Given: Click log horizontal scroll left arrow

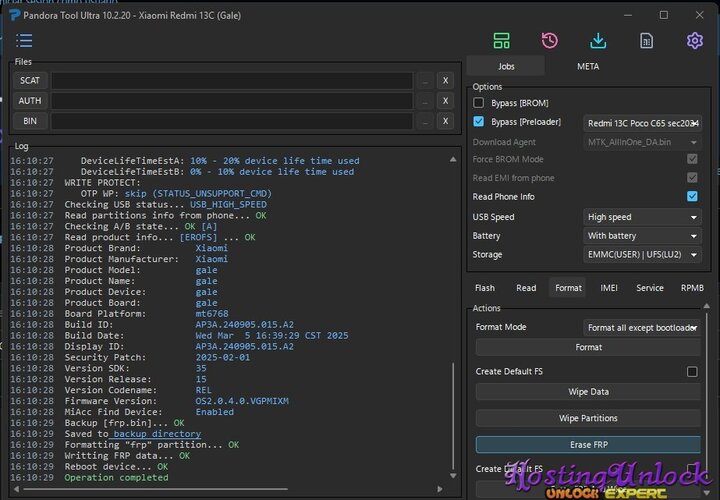Looking at the screenshot, I should (17, 489).
